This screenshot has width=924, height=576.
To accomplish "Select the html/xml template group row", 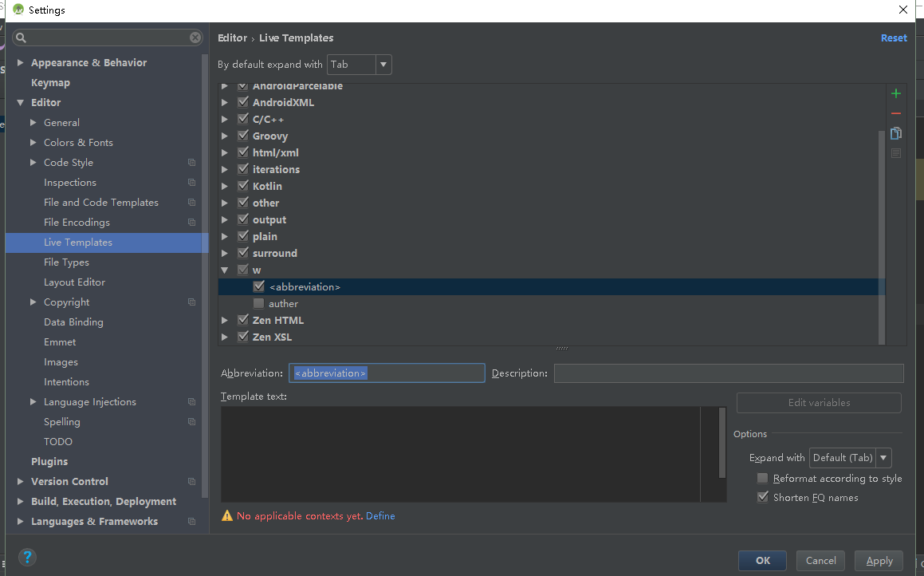I will [552, 152].
